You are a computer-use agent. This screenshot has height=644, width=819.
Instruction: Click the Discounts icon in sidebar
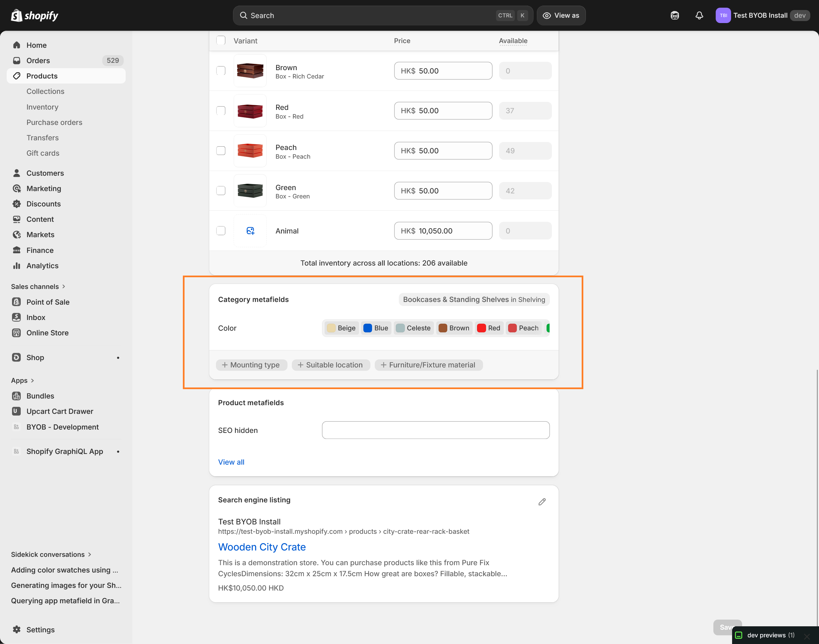tap(17, 204)
